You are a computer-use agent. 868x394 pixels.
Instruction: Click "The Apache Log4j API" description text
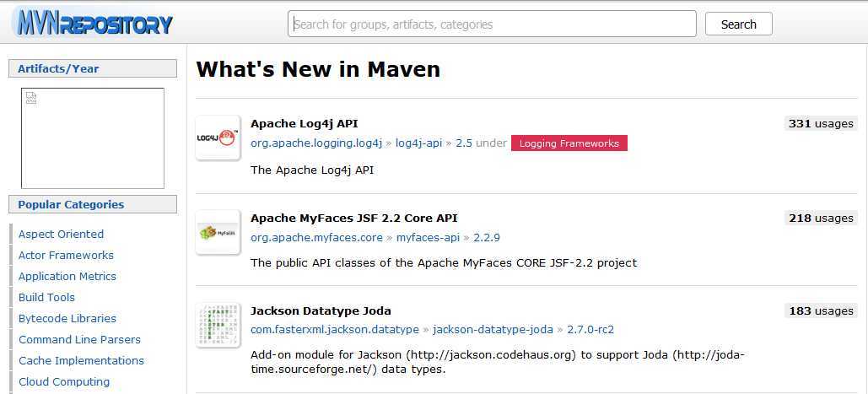click(x=311, y=170)
